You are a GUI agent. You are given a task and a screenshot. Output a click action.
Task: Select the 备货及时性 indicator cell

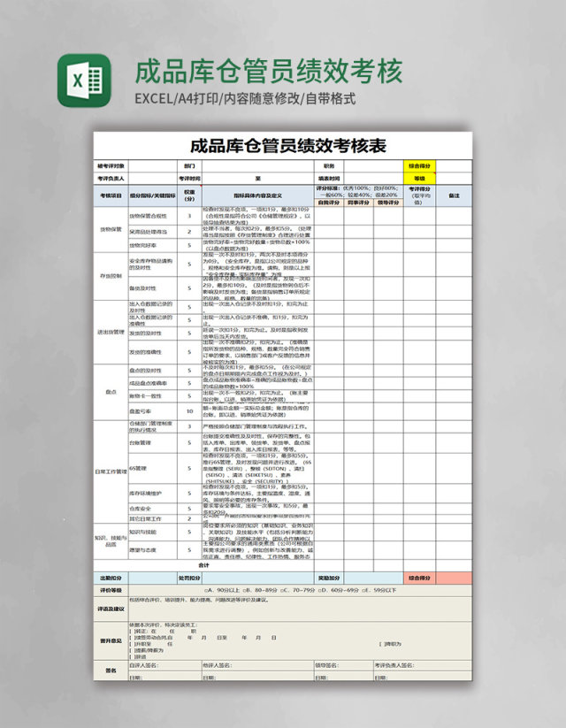point(153,288)
